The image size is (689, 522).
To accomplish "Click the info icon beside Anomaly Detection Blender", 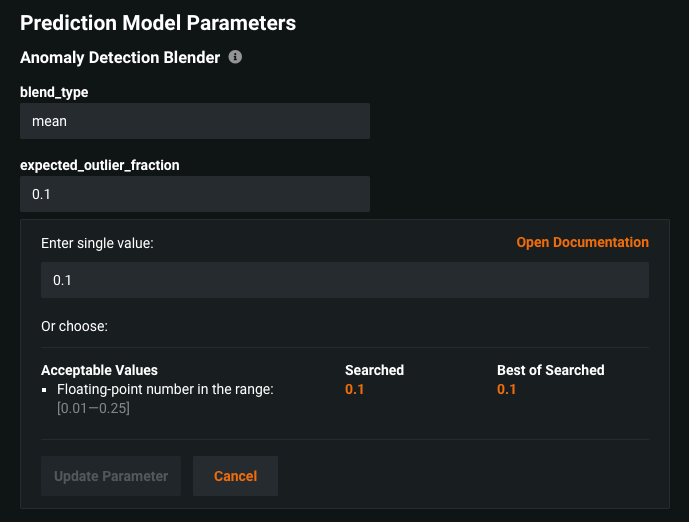I will coord(235,57).
